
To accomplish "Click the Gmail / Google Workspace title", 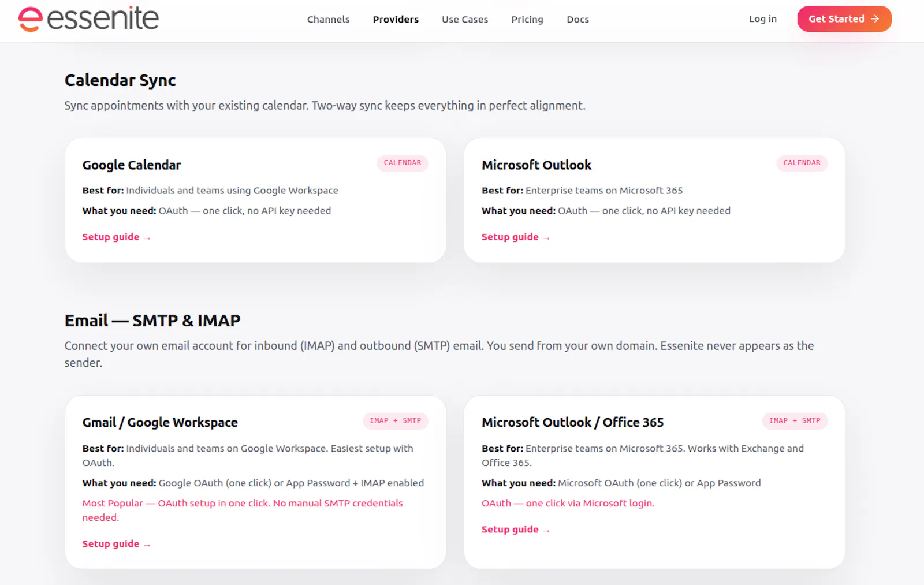I will (160, 423).
